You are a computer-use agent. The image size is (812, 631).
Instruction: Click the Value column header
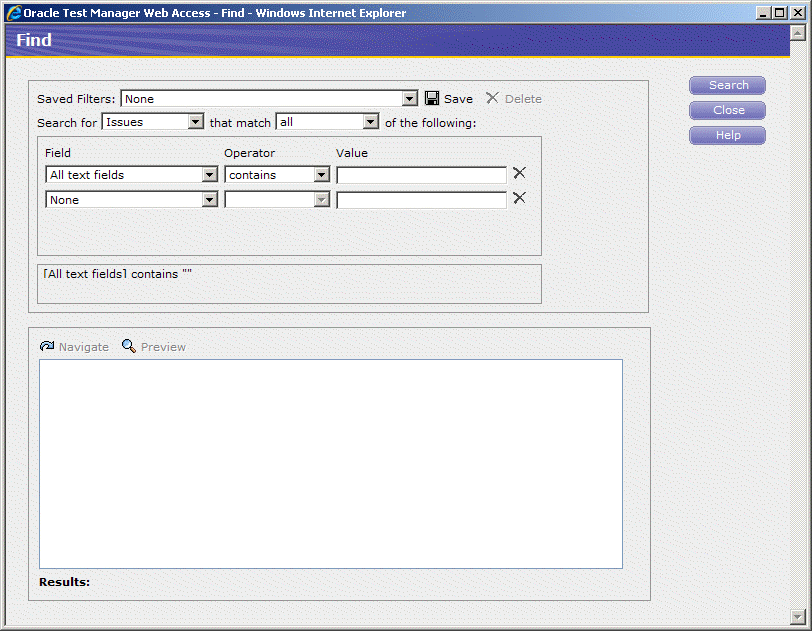point(352,153)
